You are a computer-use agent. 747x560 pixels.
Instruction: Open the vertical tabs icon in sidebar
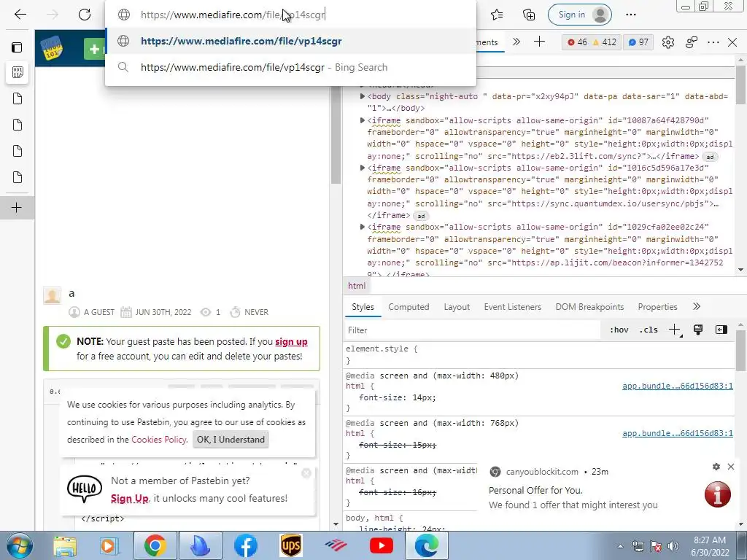(x=17, y=47)
